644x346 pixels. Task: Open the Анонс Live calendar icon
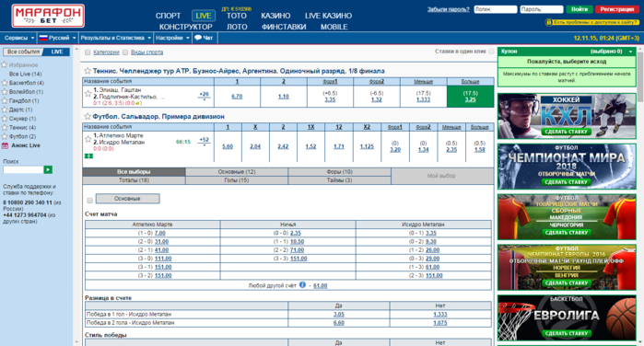tap(5, 145)
